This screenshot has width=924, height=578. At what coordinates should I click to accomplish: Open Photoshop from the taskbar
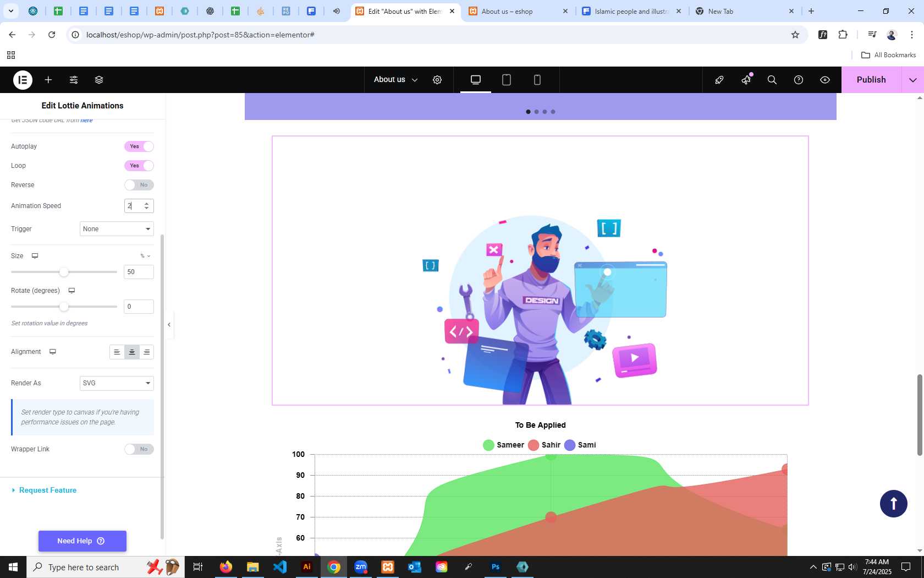496,567
